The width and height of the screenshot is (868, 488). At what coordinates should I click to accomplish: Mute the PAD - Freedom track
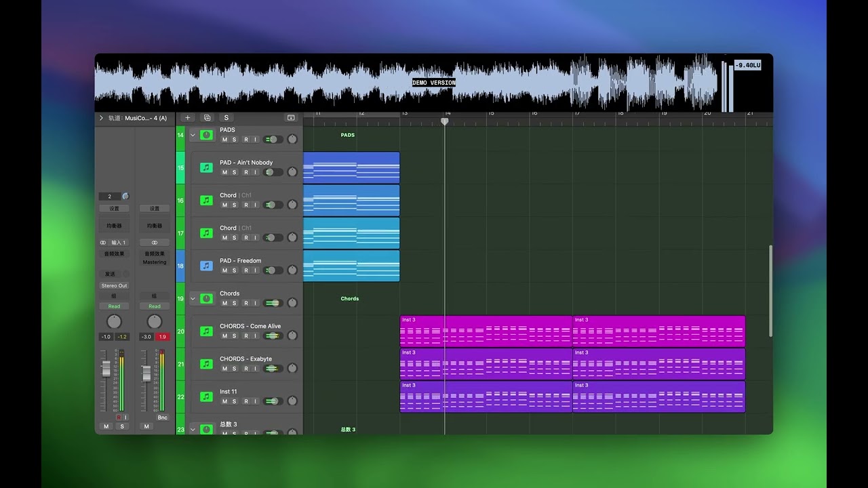tap(224, 270)
